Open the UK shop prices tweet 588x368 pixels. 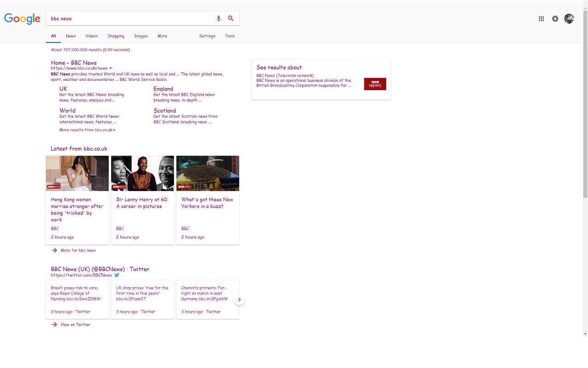[x=142, y=293]
